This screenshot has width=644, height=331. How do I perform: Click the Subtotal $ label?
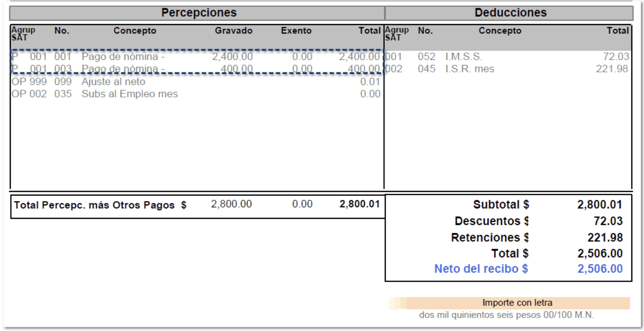[x=501, y=205]
